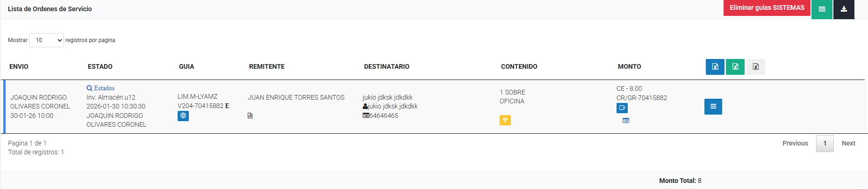
Task: Click the blue Excel export icon
Action: pos(715,67)
